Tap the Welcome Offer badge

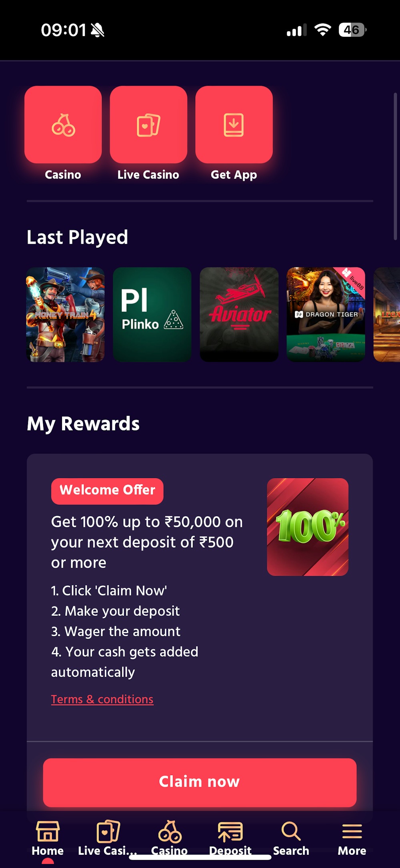tap(107, 491)
